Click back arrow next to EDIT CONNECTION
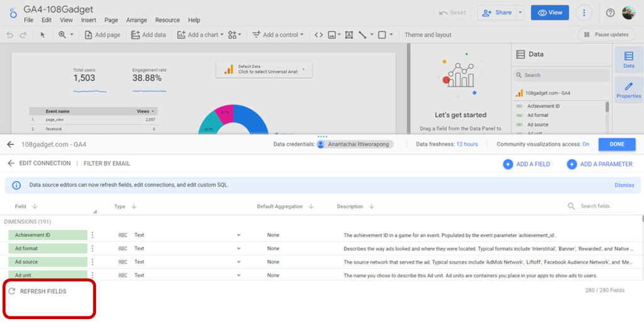Image resolution: width=644 pixels, height=333 pixels. click(x=11, y=163)
